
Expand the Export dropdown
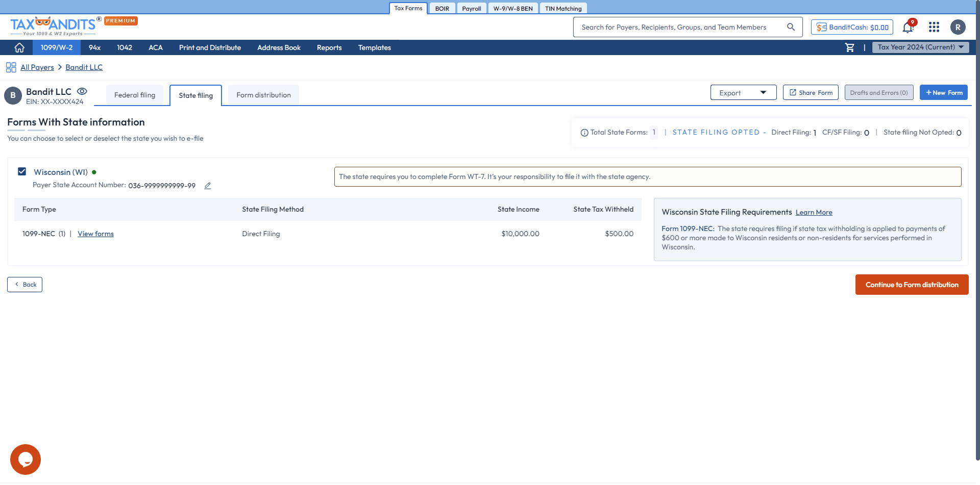(x=743, y=92)
